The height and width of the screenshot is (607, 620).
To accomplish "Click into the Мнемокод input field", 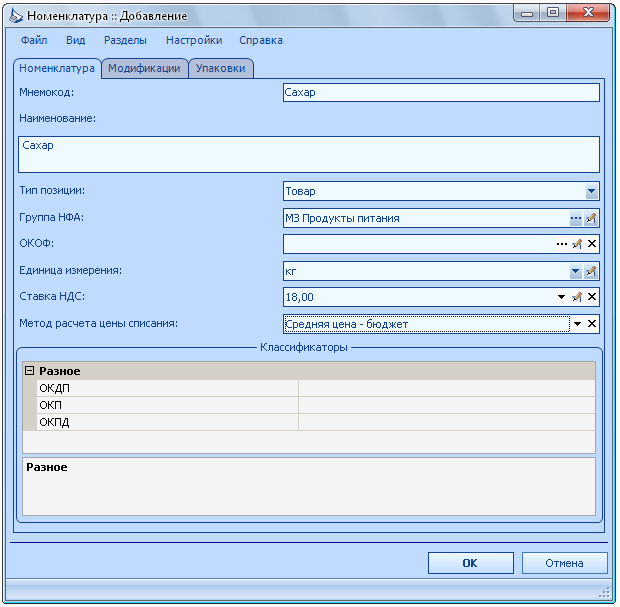I will (x=441, y=93).
